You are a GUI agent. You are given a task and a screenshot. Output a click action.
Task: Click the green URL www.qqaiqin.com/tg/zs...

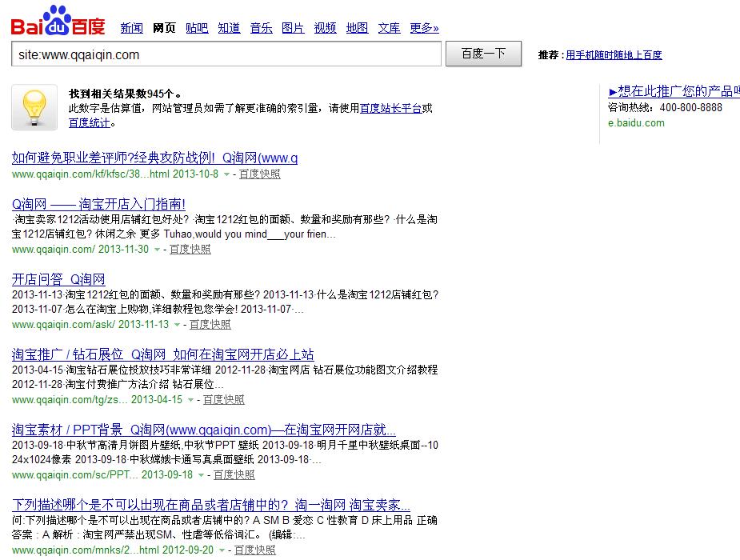point(70,399)
